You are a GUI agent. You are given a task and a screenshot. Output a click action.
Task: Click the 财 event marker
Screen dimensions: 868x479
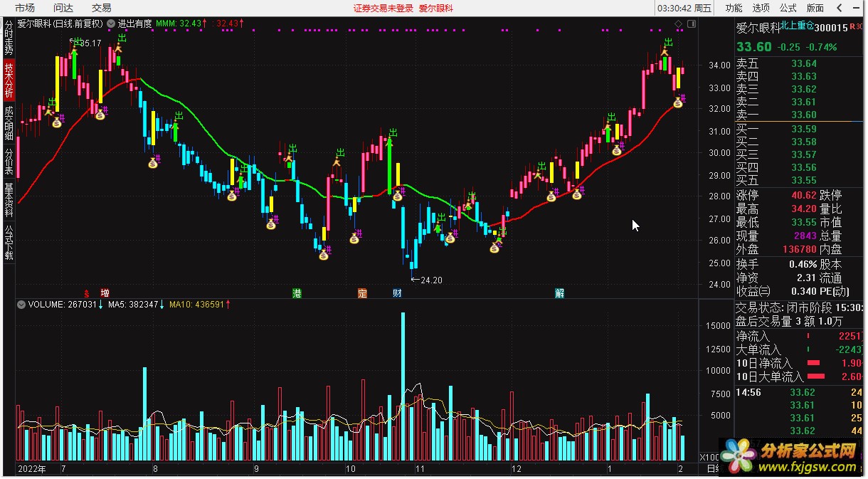[397, 293]
